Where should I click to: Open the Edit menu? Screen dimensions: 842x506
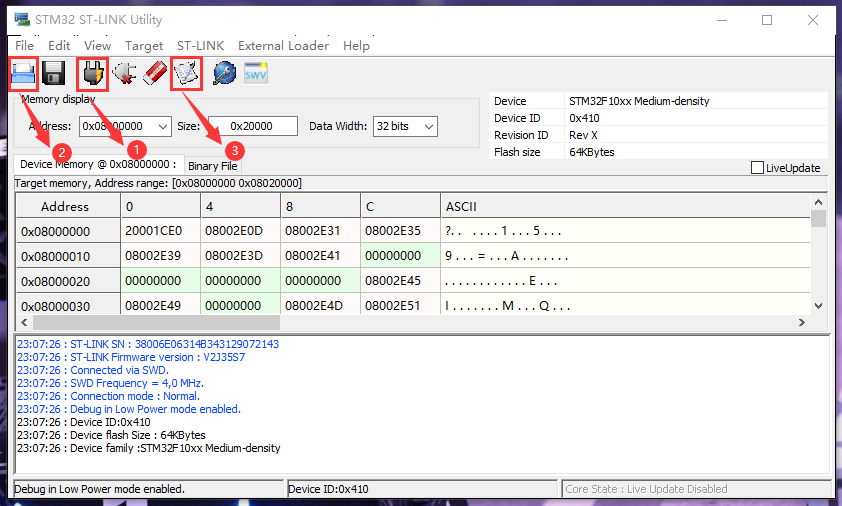tap(59, 46)
